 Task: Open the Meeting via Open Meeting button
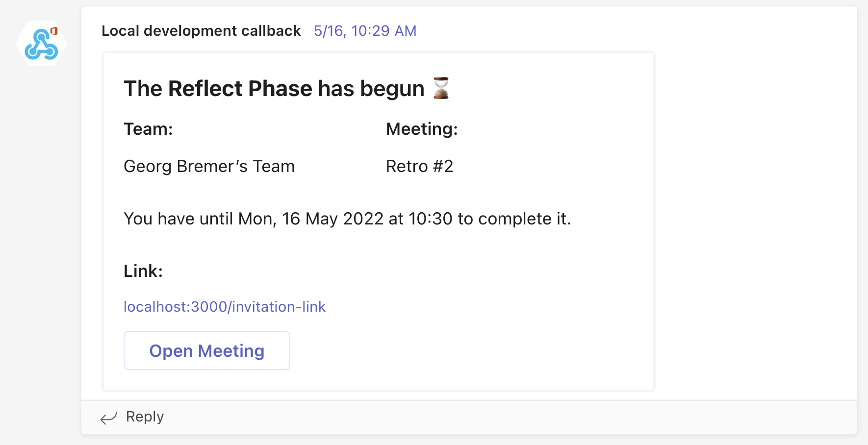(x=206, y=350)
